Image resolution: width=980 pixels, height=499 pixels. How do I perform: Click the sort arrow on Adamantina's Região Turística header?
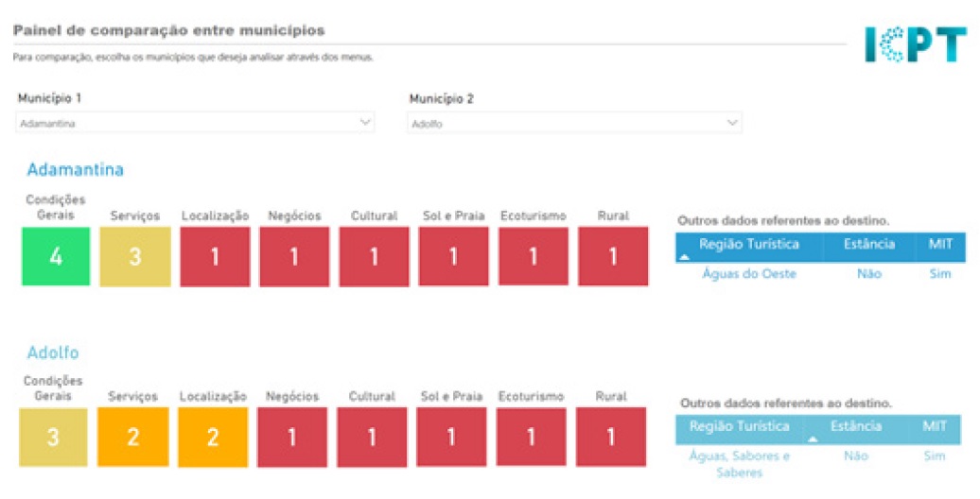(684, 257)
